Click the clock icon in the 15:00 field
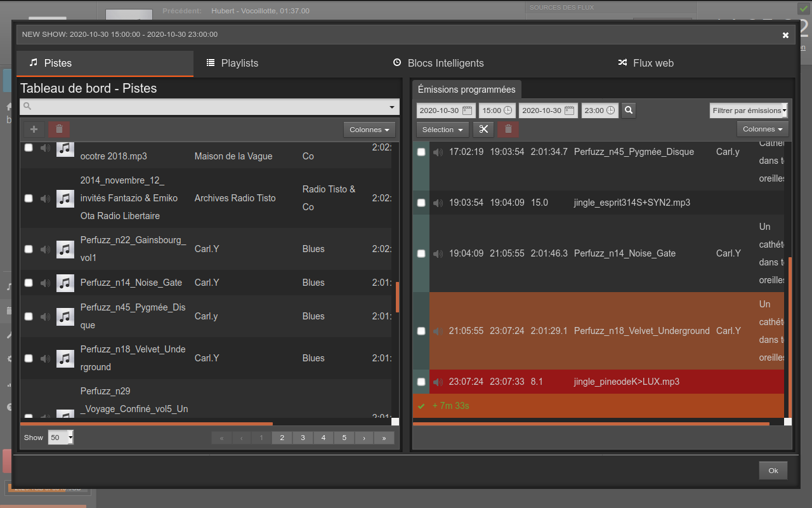This screenshot has width=812, height=508. [x=507, y=110]
